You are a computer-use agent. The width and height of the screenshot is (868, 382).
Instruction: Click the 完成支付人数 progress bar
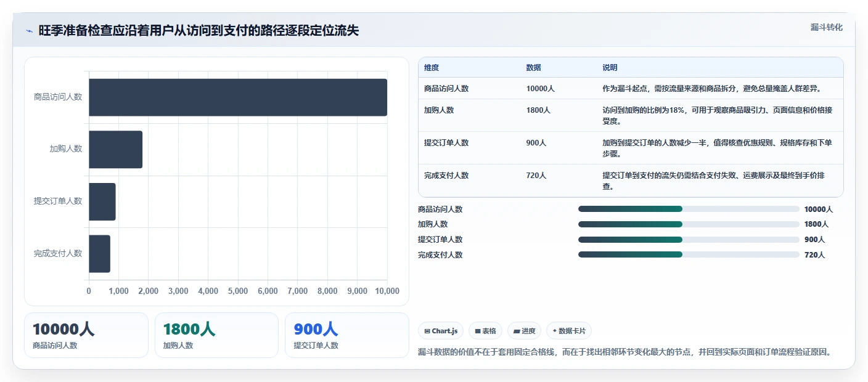pos(689,254)
